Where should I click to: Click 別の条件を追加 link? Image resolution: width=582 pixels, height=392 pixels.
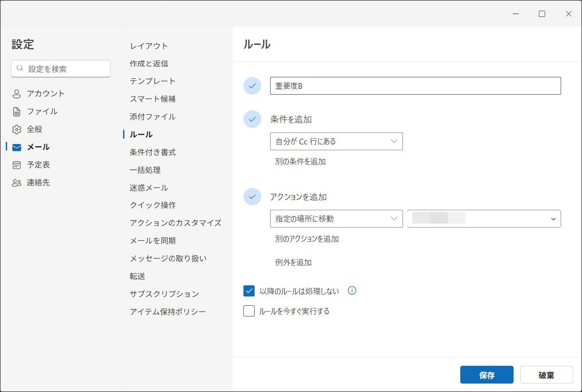pos(300,162)
